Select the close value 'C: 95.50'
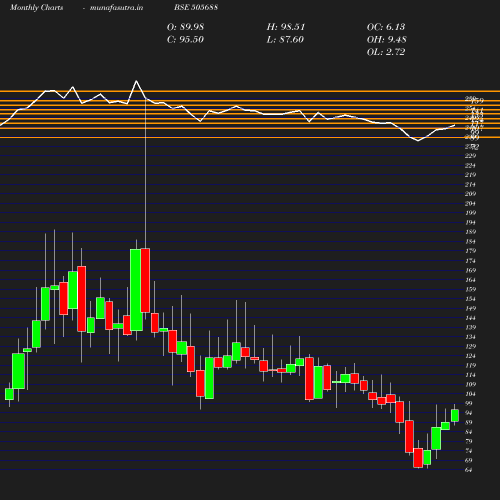 [x=185, y=39]
